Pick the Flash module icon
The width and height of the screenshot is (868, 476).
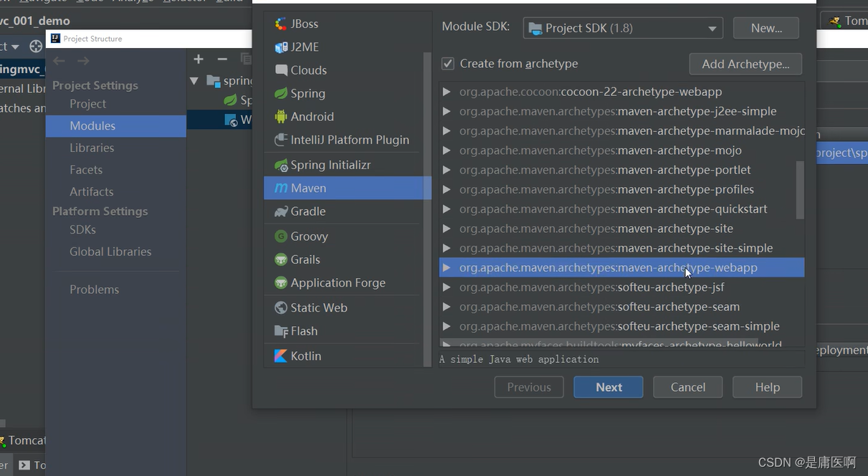[281, 331]
